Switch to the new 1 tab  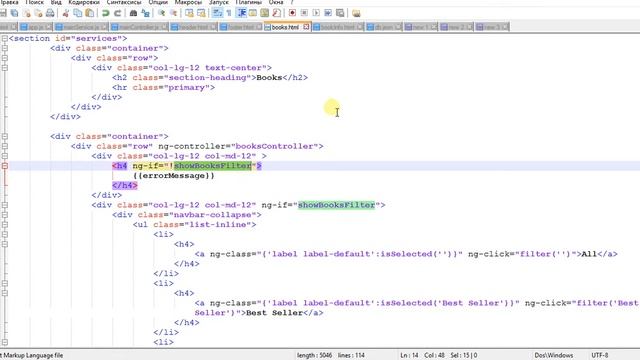click(x=420, y=27)
